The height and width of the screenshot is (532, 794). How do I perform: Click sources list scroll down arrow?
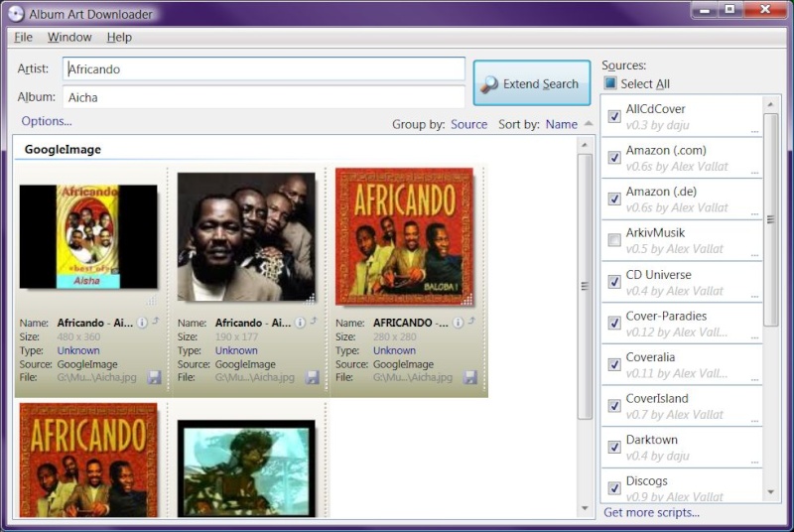point(770,491)
